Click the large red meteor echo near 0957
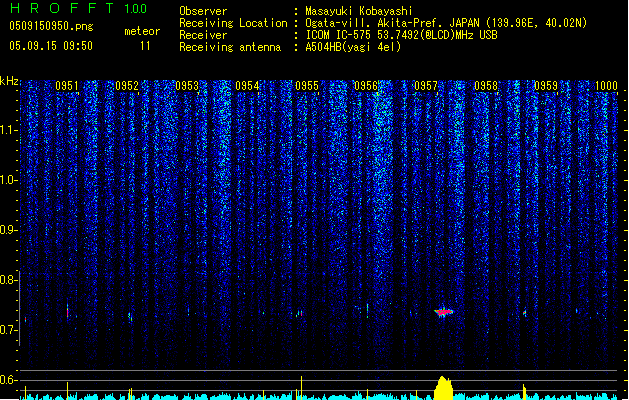The height and width of the screenshot is (400, 629). tap(443, 312)
